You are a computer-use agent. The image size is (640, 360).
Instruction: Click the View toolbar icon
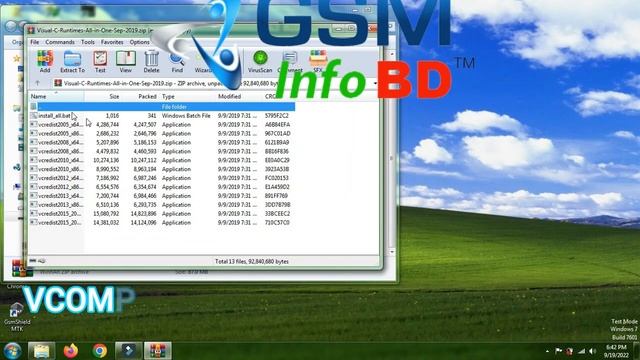coord(126,61)
